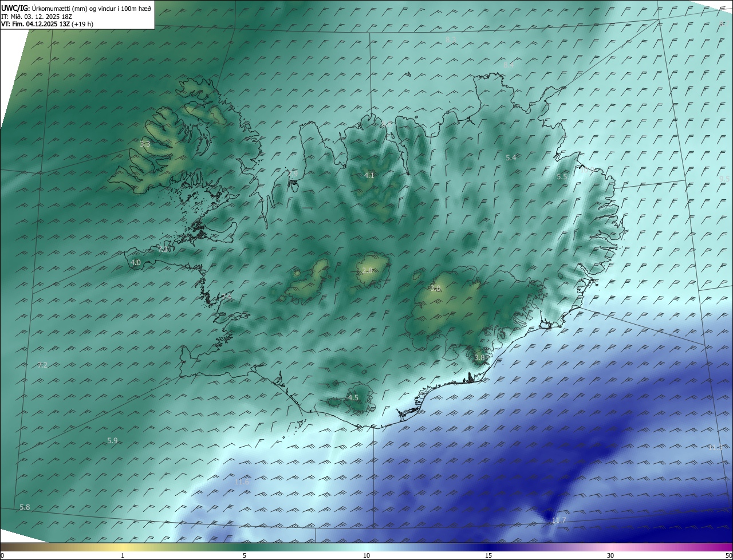Image resolution: width=733 pixels, height=560 pixels.
Task: Click the 5.8 value at the bottom-left corner
Action: [x=25, y=507]
